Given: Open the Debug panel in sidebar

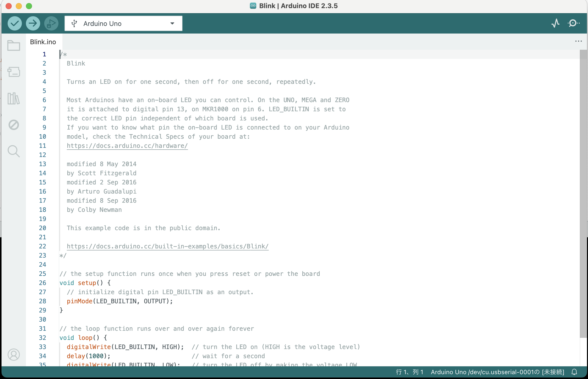Looking at the screenshot, I should (x=14, y=125).
